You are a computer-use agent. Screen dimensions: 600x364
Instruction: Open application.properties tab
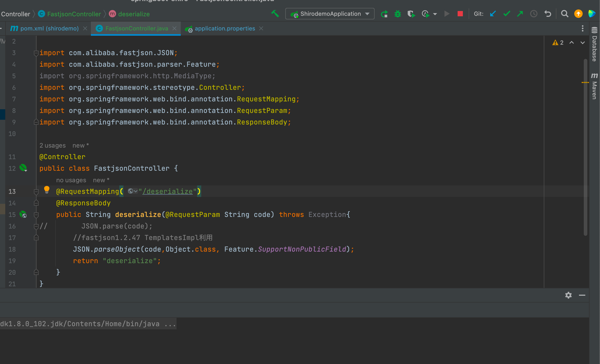[225, 28]
